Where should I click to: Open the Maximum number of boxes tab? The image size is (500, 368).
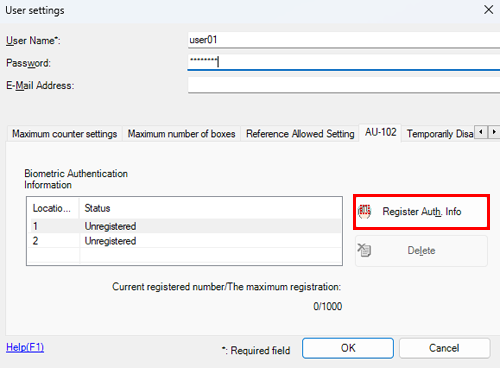tap(181, 134)
